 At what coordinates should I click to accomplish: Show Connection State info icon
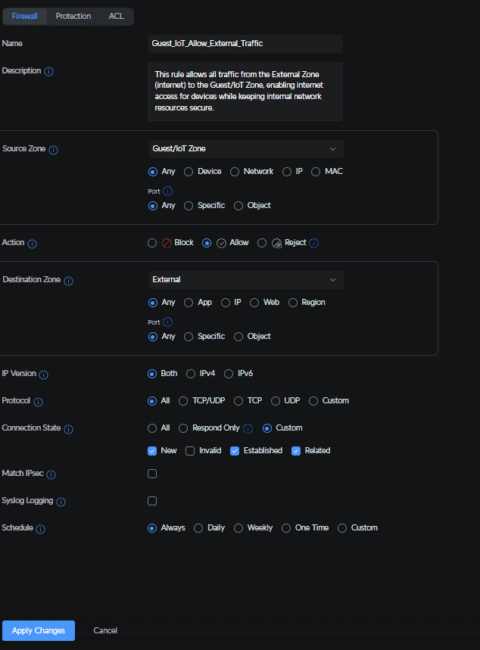[68, 429]
